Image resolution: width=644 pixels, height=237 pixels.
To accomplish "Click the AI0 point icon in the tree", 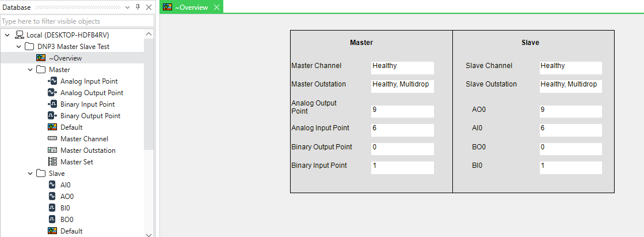I will pos(52,185).
